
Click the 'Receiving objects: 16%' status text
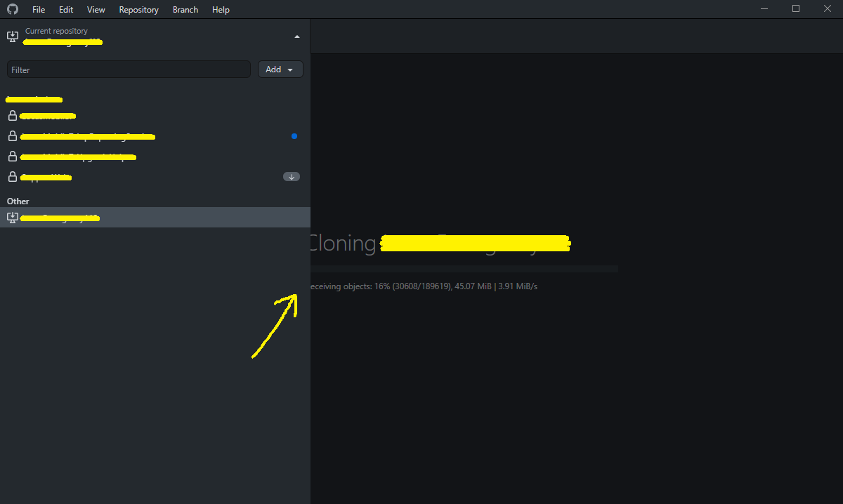[424, 286]
